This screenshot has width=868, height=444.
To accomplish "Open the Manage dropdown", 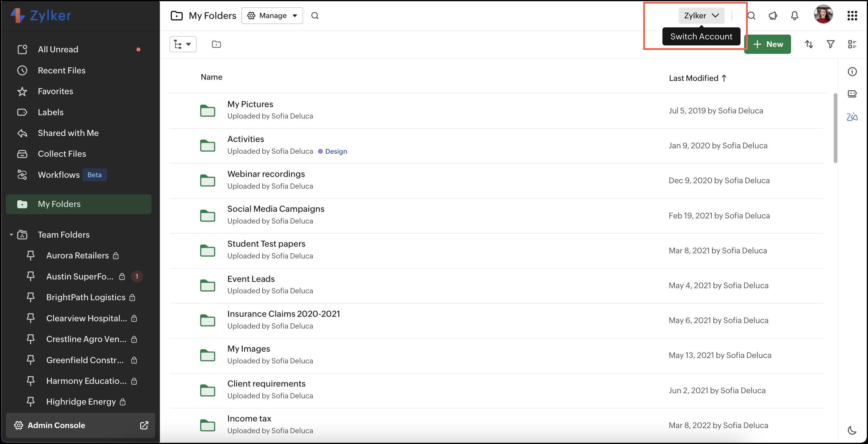I will click(272, 16).
